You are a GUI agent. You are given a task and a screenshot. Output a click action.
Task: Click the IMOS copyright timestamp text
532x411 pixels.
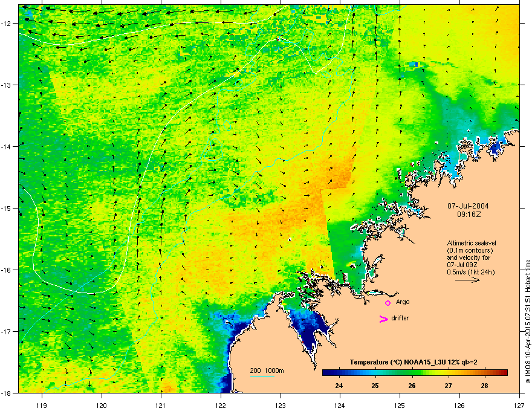(x=528, y=322)
